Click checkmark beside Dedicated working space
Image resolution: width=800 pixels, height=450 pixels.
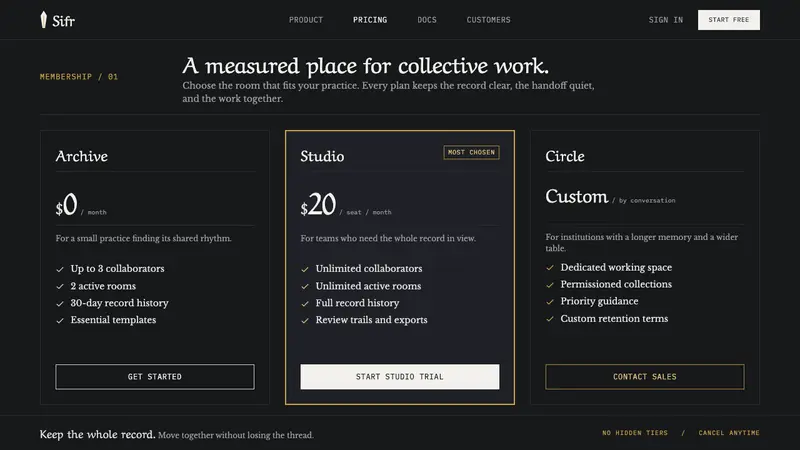[x=549, y=268]
